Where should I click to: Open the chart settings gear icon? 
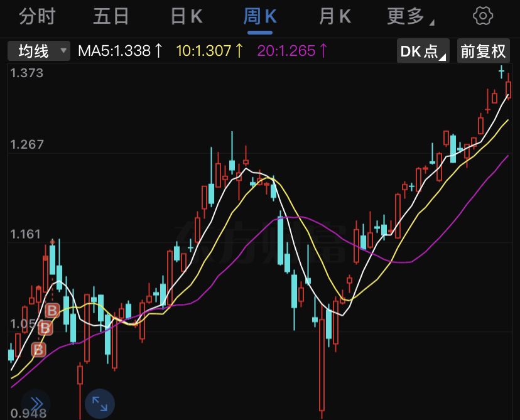[482, 16]
